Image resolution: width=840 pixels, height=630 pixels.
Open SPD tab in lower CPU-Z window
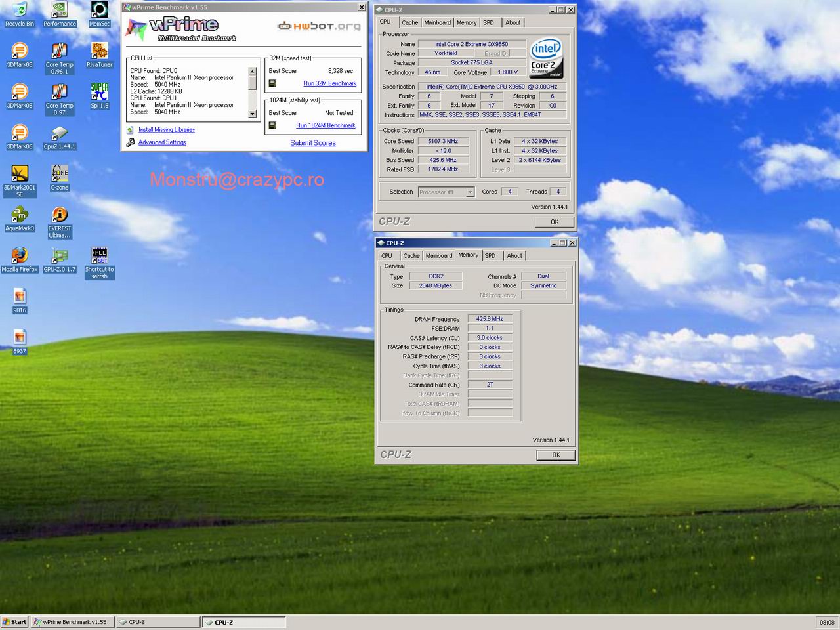490,256
